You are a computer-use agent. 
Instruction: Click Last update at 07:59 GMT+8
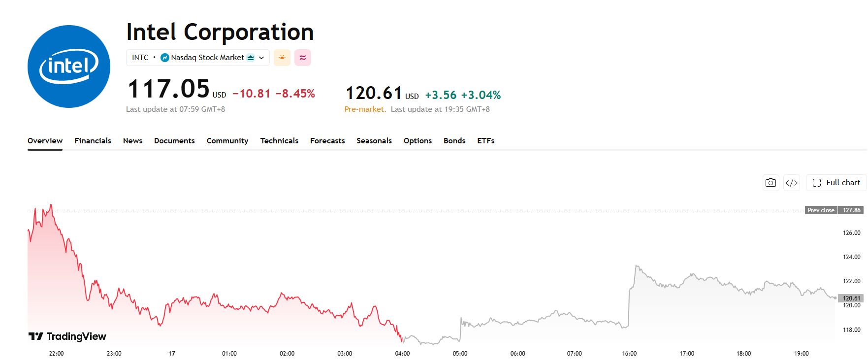click(x=176, y=109)
